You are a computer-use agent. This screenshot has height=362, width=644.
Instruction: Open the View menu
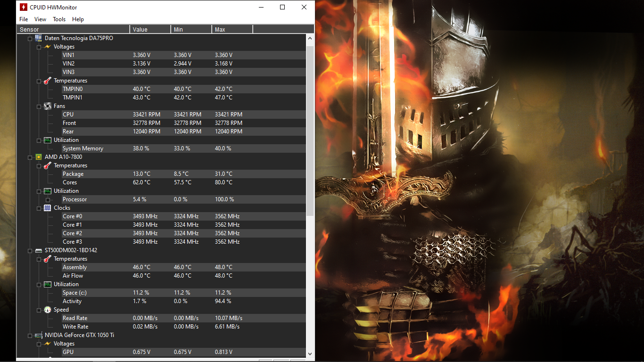pyautogui.click(x=41, y=19)
